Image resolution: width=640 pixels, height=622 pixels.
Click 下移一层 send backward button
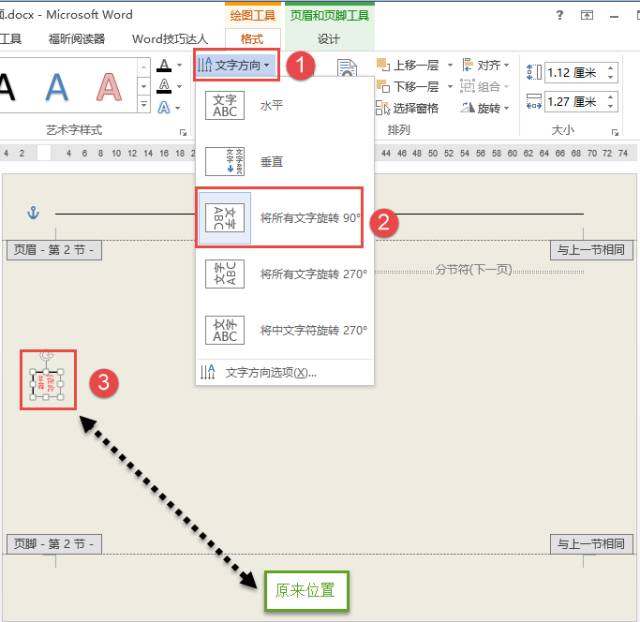click(x=408, y=87)
